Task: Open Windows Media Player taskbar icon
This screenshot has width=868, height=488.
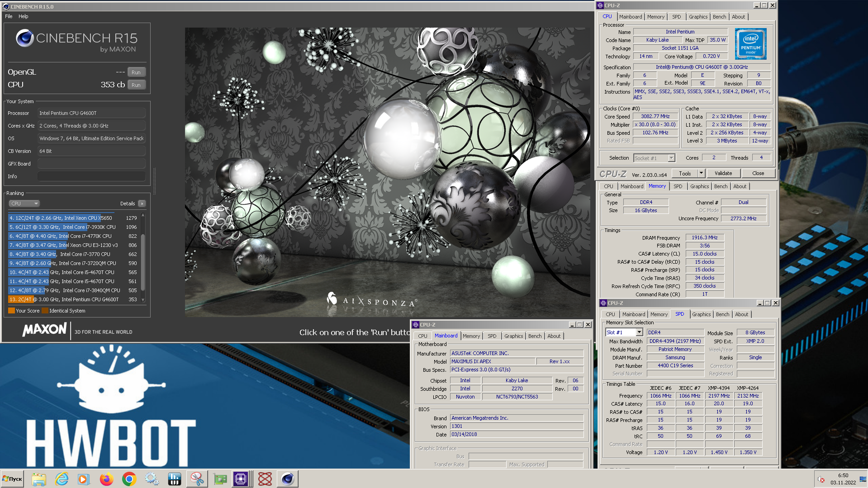Action: [x=84, y=479]
